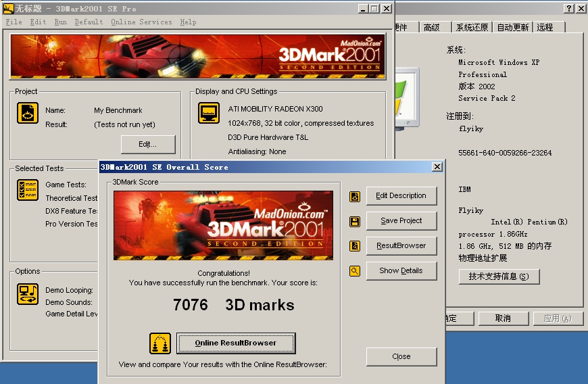Click the Edit... button in Project section
The width and height of the screenshot is (588, 384).
148,145
